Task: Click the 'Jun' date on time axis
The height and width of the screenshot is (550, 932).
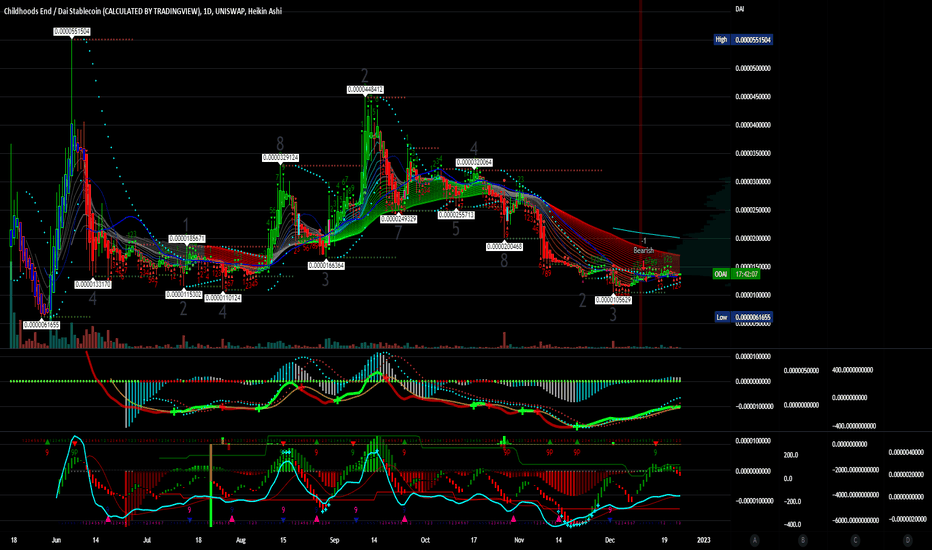Action: (56, 540)
